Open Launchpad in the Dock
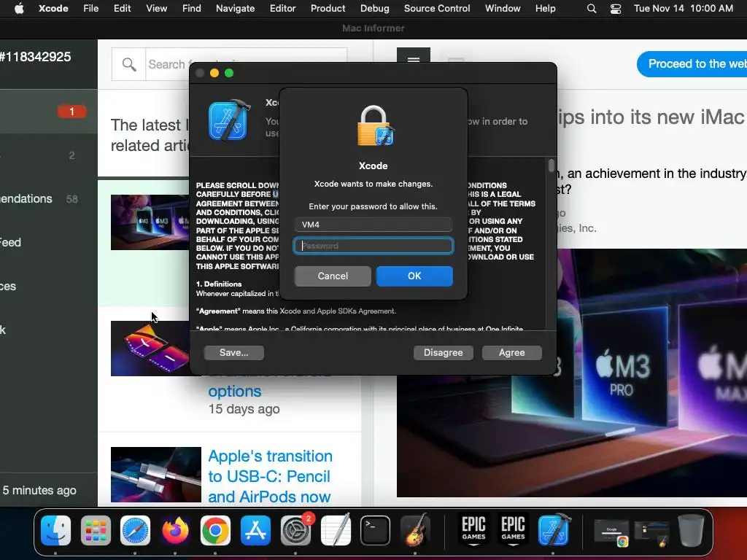This screenshot has height=560, width=747. (x=96, y=530)
